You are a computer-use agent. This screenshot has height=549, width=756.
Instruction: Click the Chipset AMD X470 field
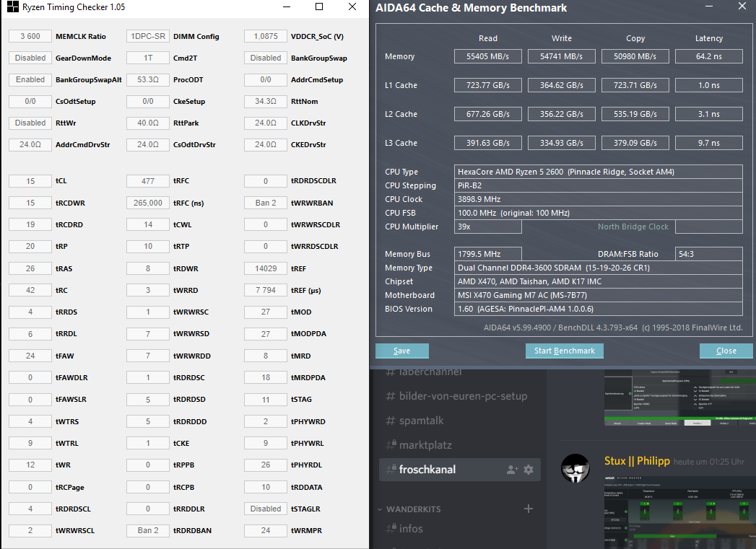[599, 281]
